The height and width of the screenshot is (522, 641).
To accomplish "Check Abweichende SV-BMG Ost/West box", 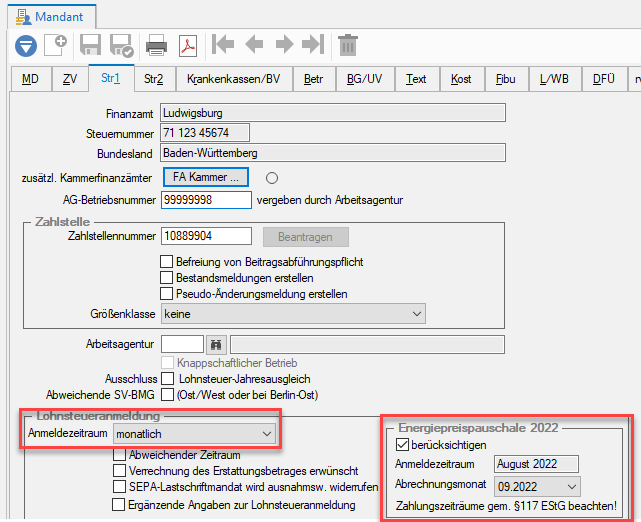I will pyautogui.click(x=167, y=394).
